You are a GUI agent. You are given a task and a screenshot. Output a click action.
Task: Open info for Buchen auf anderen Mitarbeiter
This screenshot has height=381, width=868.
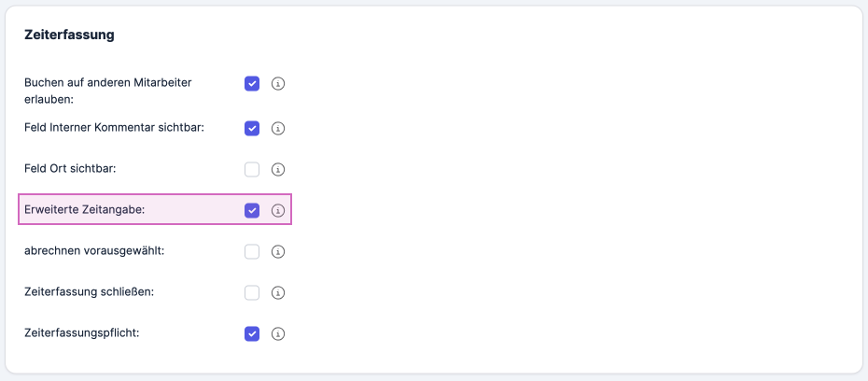(278, 84)
